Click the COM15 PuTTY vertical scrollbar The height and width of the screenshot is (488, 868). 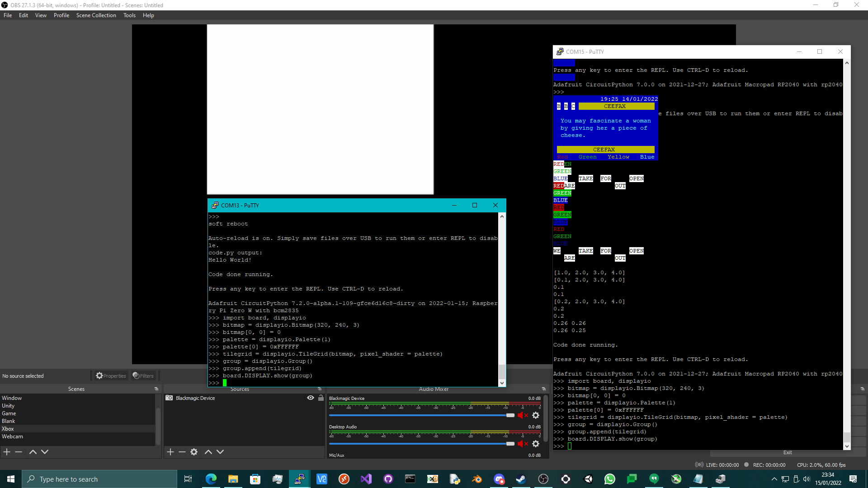point(847,255)
